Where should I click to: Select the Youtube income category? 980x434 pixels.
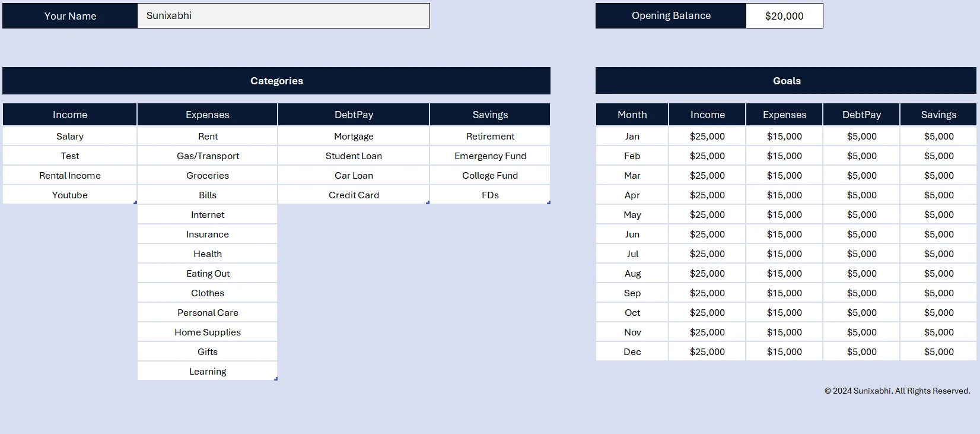coord(69,194)
